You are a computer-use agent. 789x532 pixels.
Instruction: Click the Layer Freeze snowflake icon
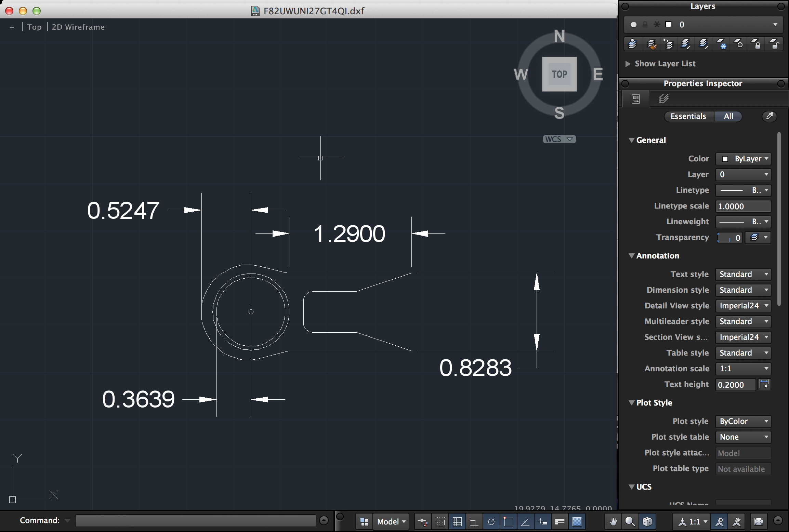tap(721, 44)
